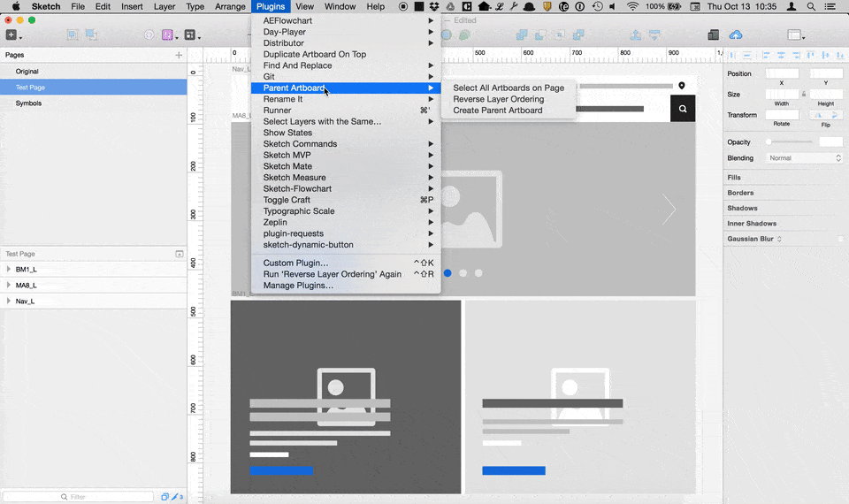Click the layer Filter search field

coord(78,496)
